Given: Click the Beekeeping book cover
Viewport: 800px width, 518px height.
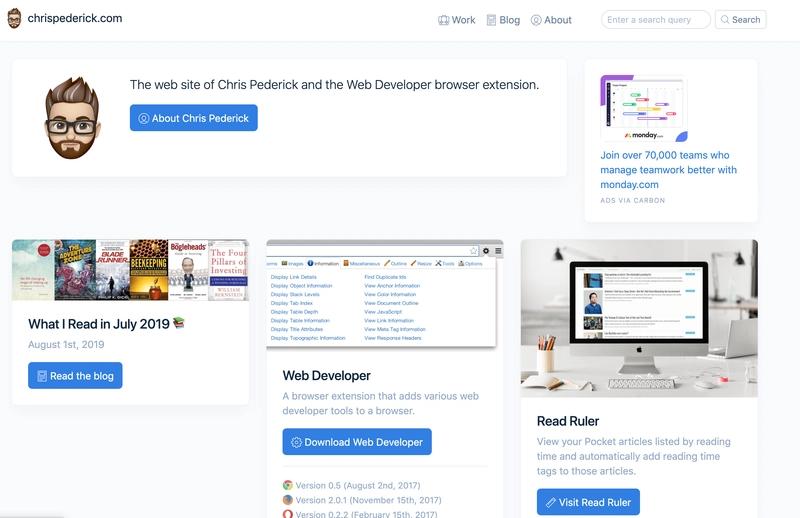Looking at the screenshot, I should click(149, 270).
